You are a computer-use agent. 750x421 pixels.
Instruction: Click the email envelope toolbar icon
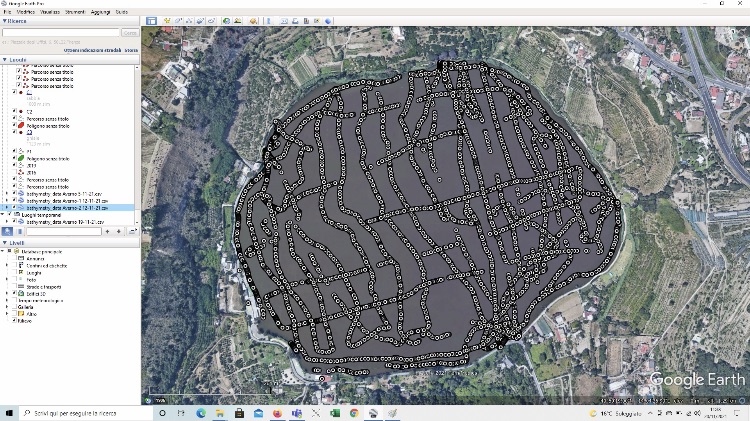click(285, 21)
